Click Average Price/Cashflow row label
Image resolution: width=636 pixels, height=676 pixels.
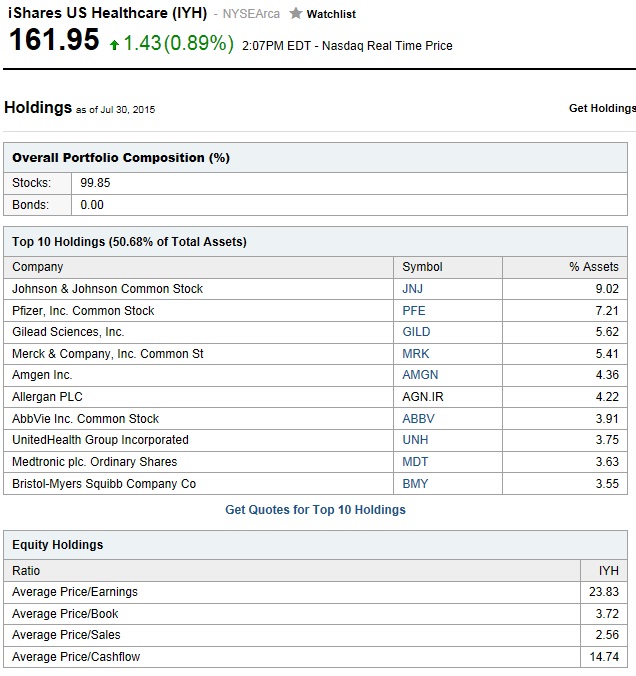[x=76, y=657]
